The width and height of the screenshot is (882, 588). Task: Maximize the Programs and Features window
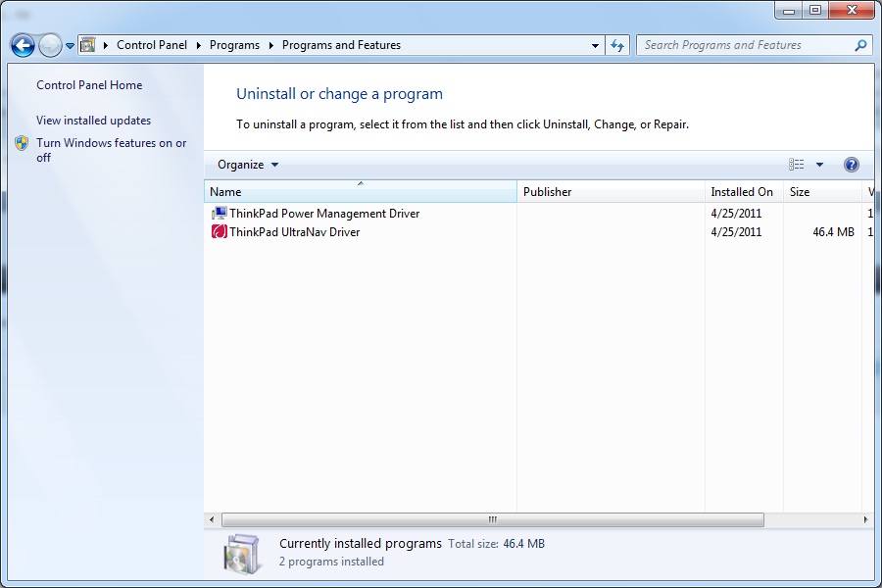pyautogui.click(x=815, y=10)
